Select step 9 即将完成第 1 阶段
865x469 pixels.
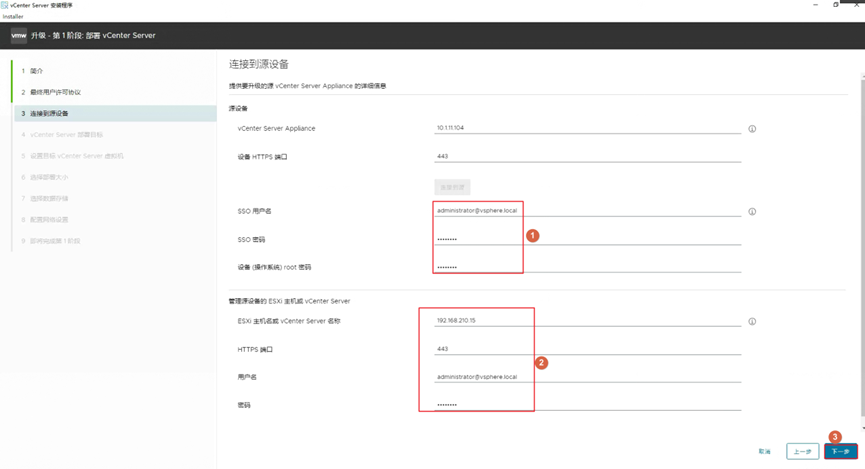(x=114, y=241)
